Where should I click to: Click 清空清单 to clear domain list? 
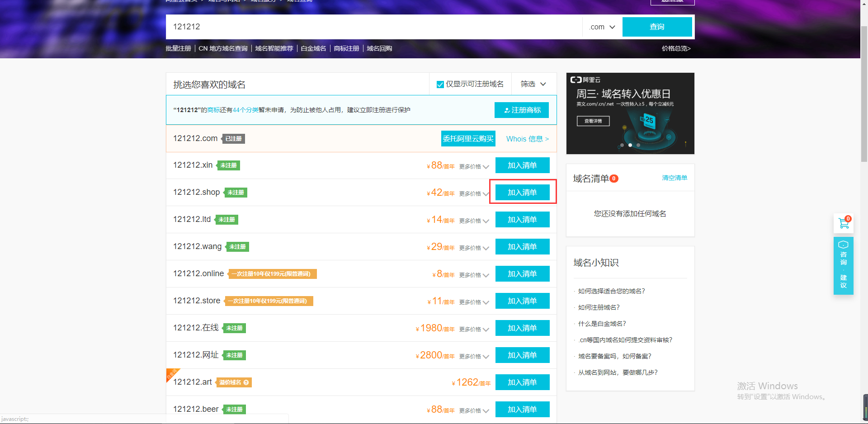tap(675, 178)
